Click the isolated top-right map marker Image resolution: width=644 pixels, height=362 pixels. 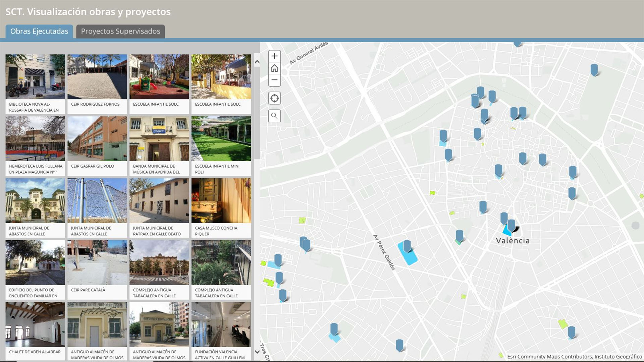[x=594, y=70]
